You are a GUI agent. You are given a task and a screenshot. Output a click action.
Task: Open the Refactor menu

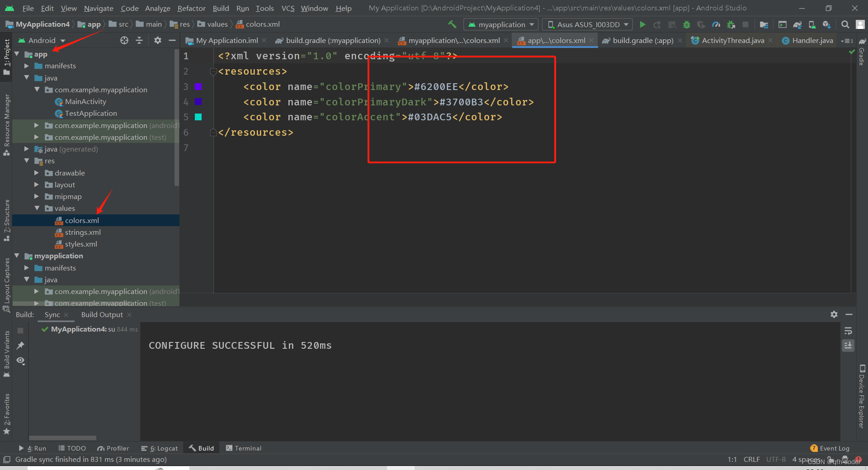point(191,8)
